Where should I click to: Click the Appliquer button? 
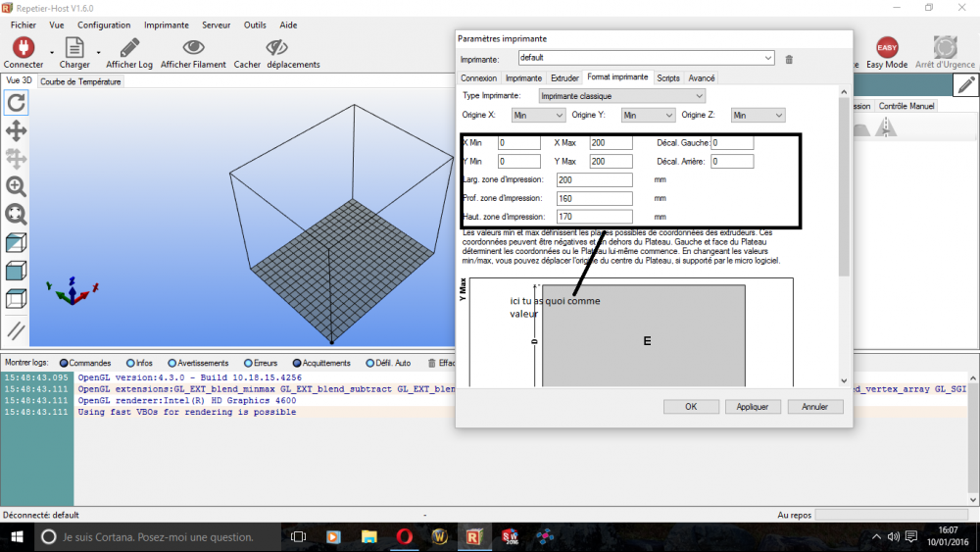(x=752, y=406)
